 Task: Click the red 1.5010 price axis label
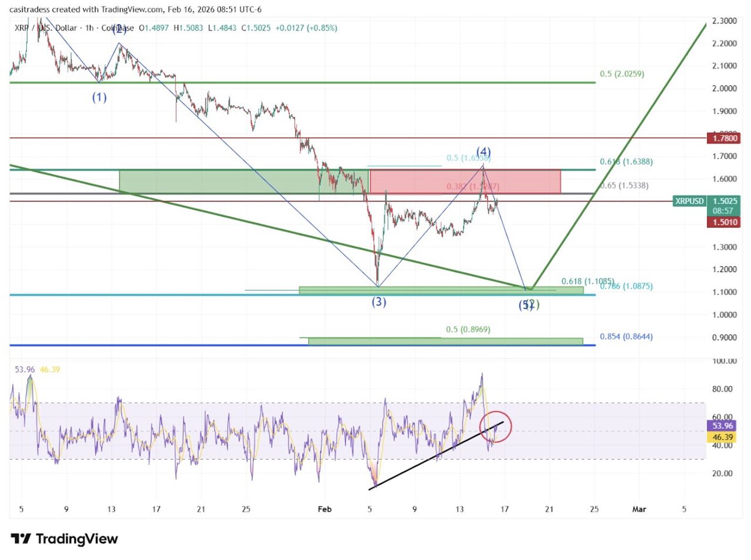pos(724,222)
